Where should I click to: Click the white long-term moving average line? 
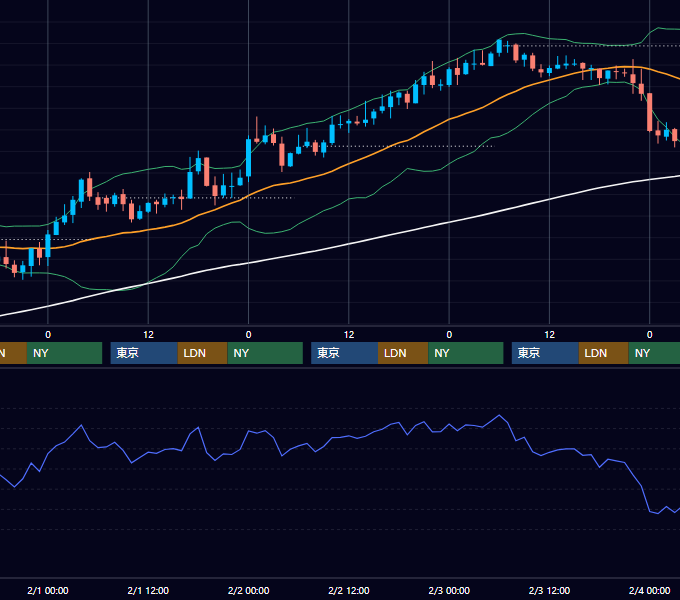pos(347,245)
